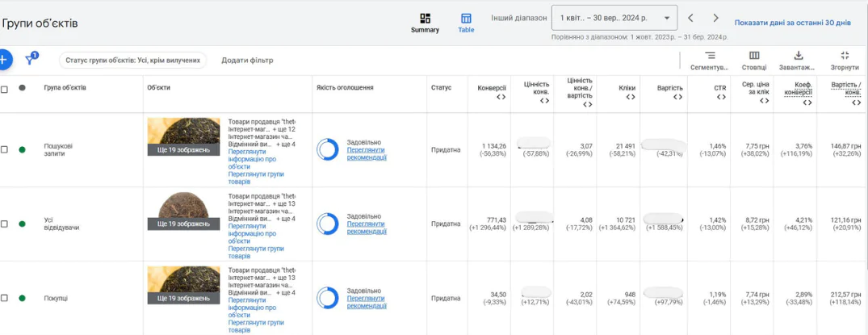Click the 'Якість оголошення' column header
The width and height of the screenshot is (868, 335).
point(345,87)
